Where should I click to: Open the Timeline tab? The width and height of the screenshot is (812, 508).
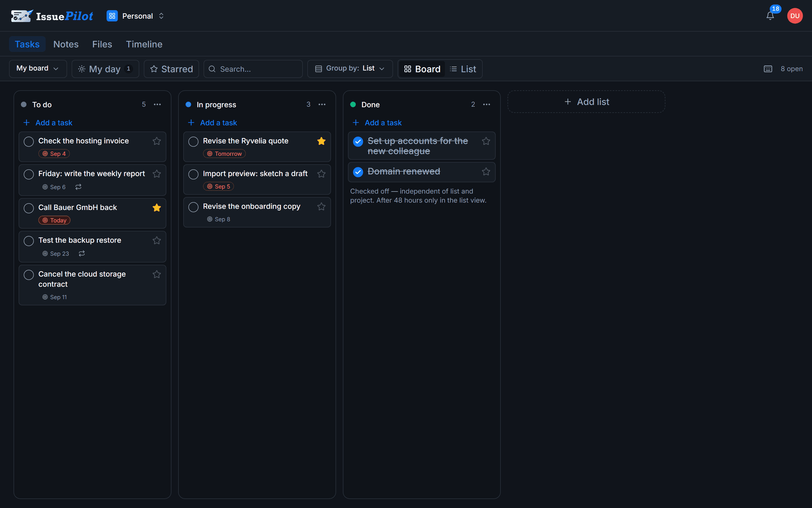pos(144,44)
